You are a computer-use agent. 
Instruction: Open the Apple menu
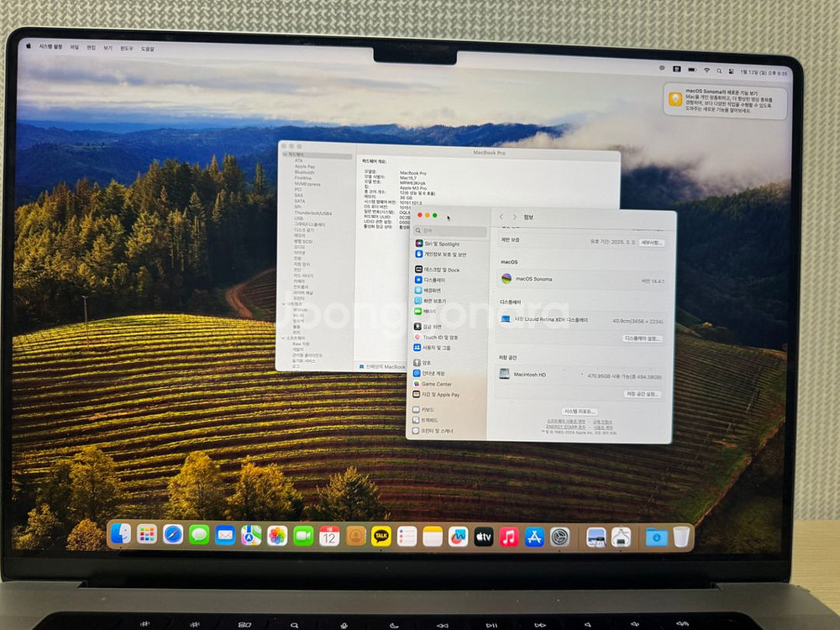tap(29, 46)
